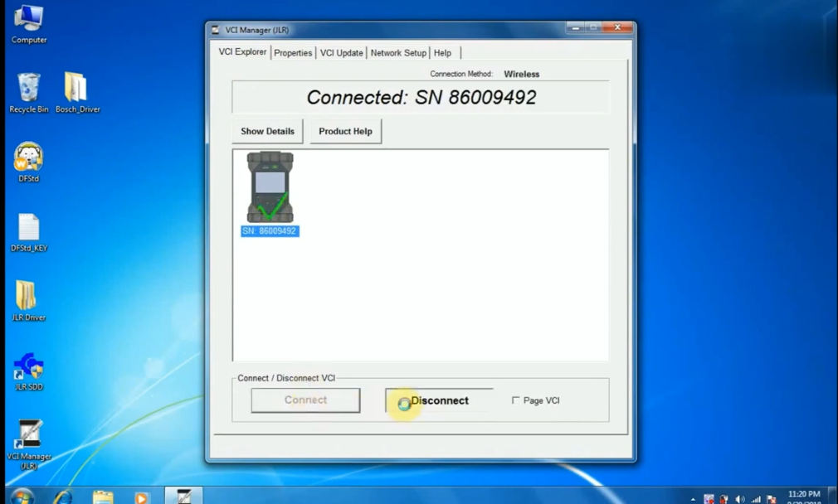The width and height of the screenshot is (838, 504).
Task: Open Windows Explorer from the taskbar
Action: coord(103,497)
